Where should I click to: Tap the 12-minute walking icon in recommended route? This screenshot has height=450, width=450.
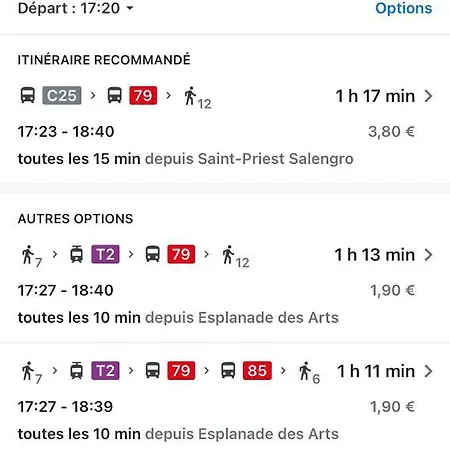pyautogui.click(x=197, y=98)
